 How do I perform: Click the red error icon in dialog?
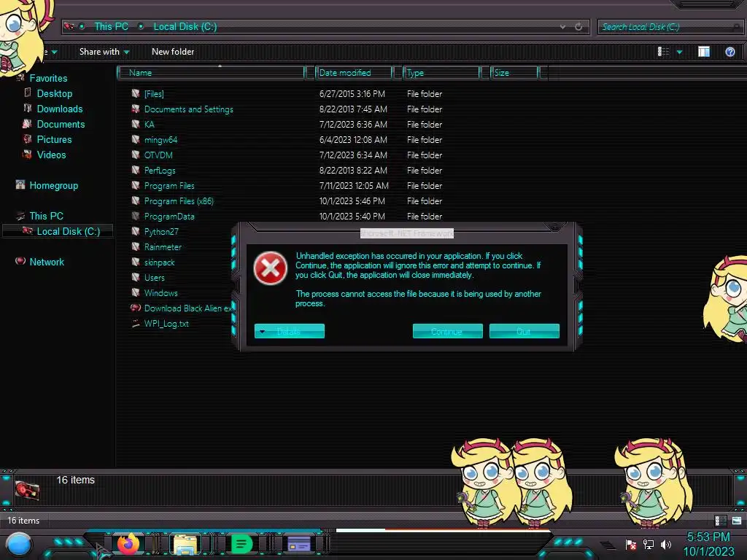(270, 268)
